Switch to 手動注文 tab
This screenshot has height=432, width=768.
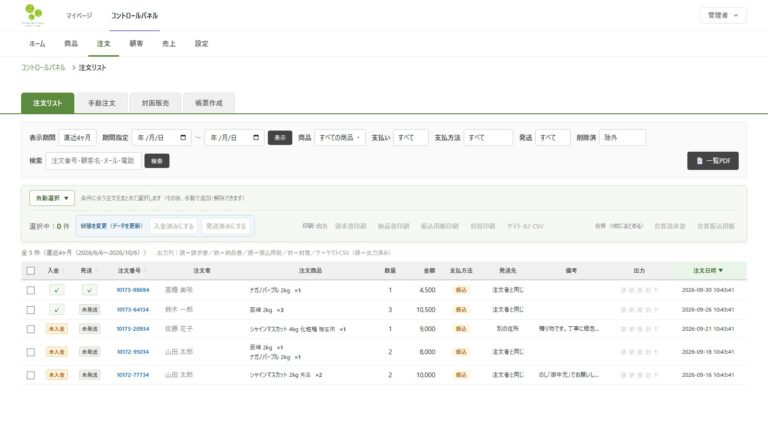(102, 103)
